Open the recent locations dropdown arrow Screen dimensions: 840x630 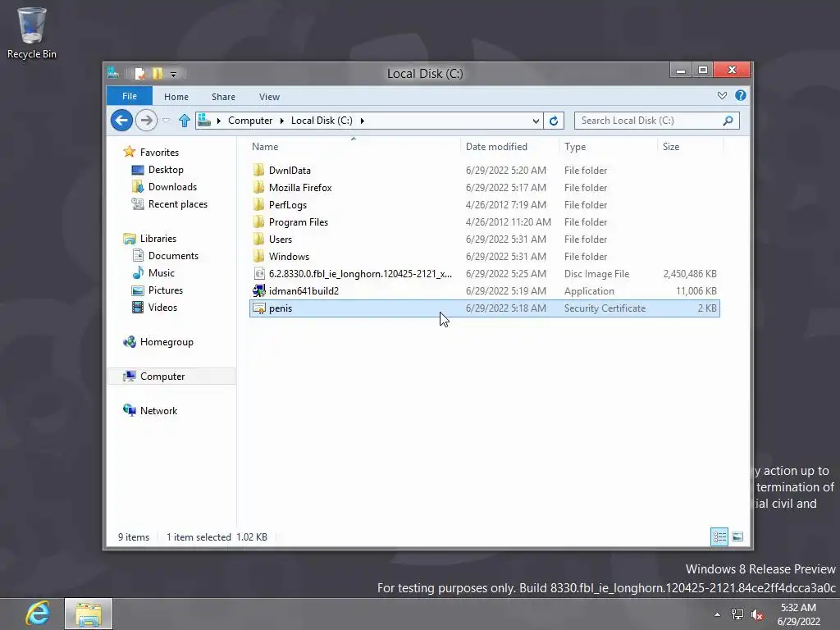click(166, 121)
